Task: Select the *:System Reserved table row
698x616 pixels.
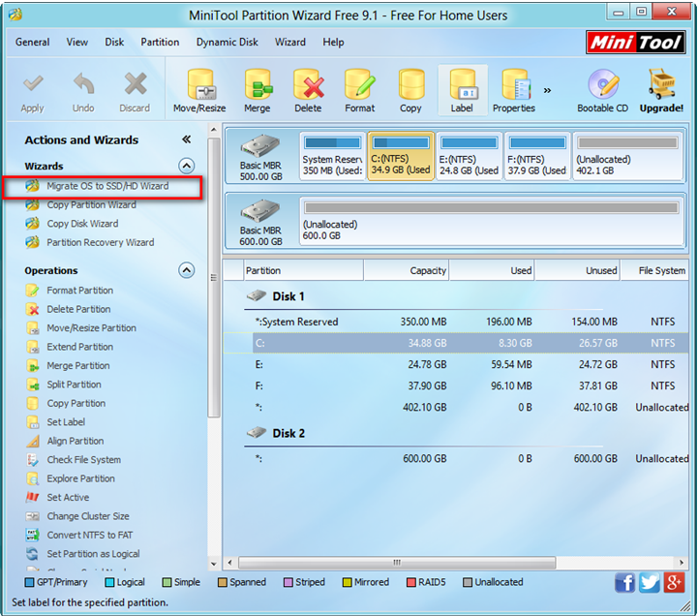Action: 456,322
